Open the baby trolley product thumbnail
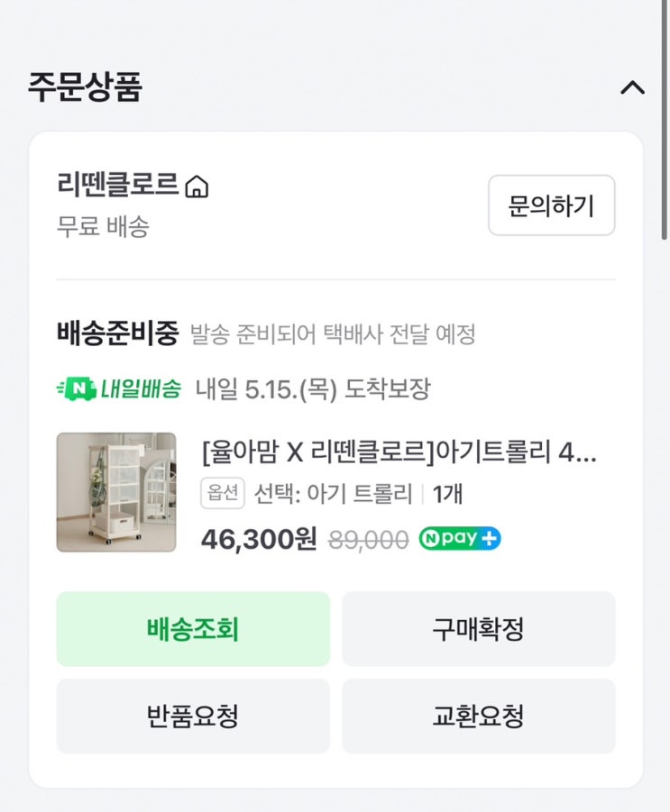 coord(116,492)
